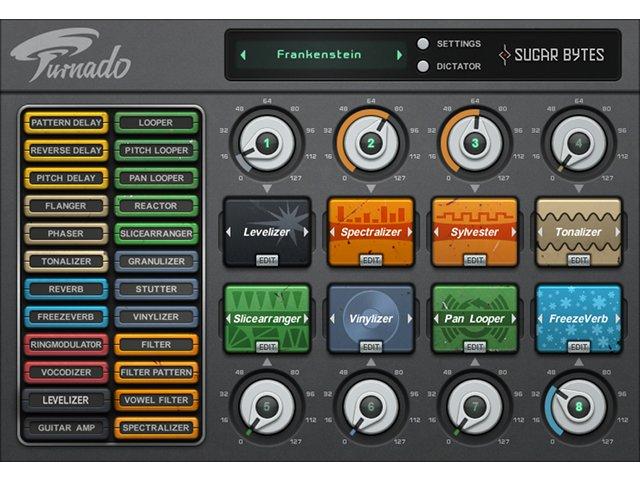Go to previous preset before Frankenstein
Image resolution: width=640 pixels, height=480 pixels.
tap(243, 55)
